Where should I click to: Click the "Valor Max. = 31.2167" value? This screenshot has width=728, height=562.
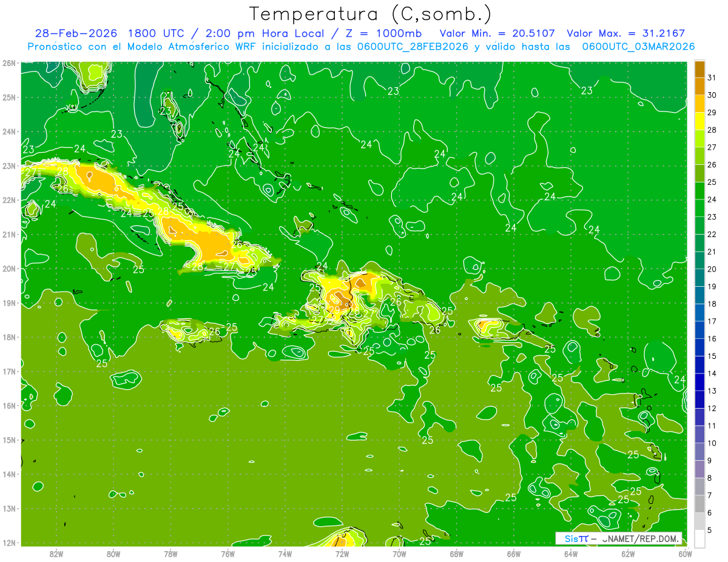click(x=625, y=33)
